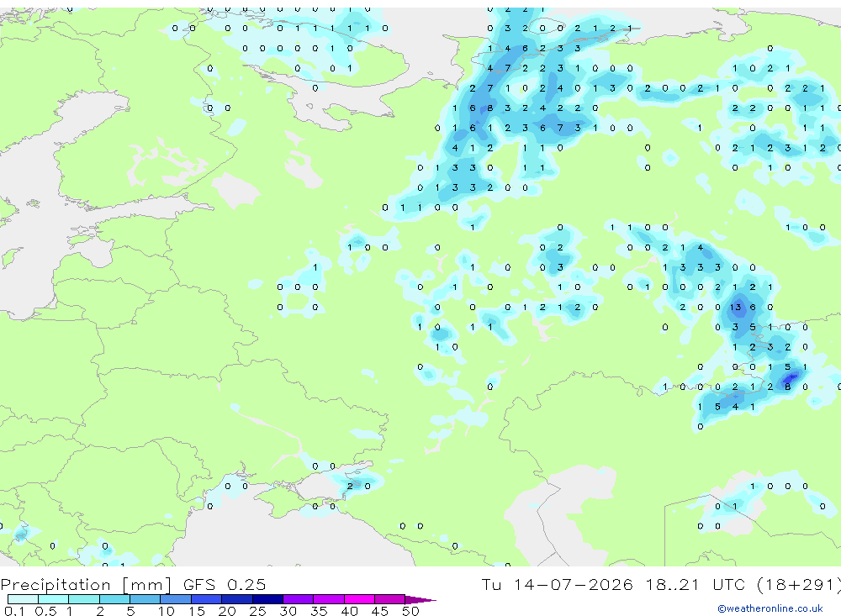841x616 pixels.
Task: Choose the 25–30 mm navy legend swatch
Action: 267,599
